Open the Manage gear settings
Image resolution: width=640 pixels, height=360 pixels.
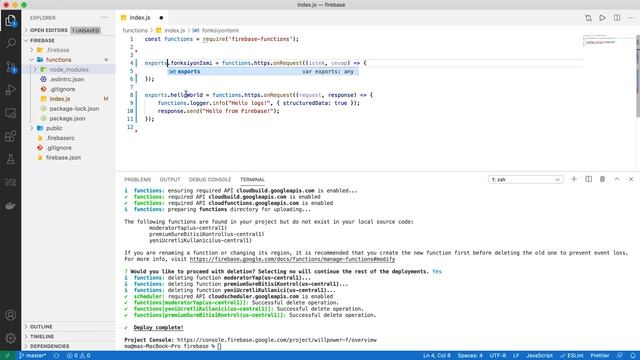[11, 338]
